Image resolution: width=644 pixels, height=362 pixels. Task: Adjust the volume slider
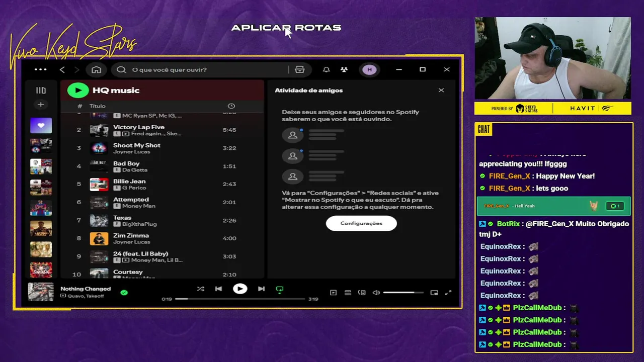click(x=404, y=293)
